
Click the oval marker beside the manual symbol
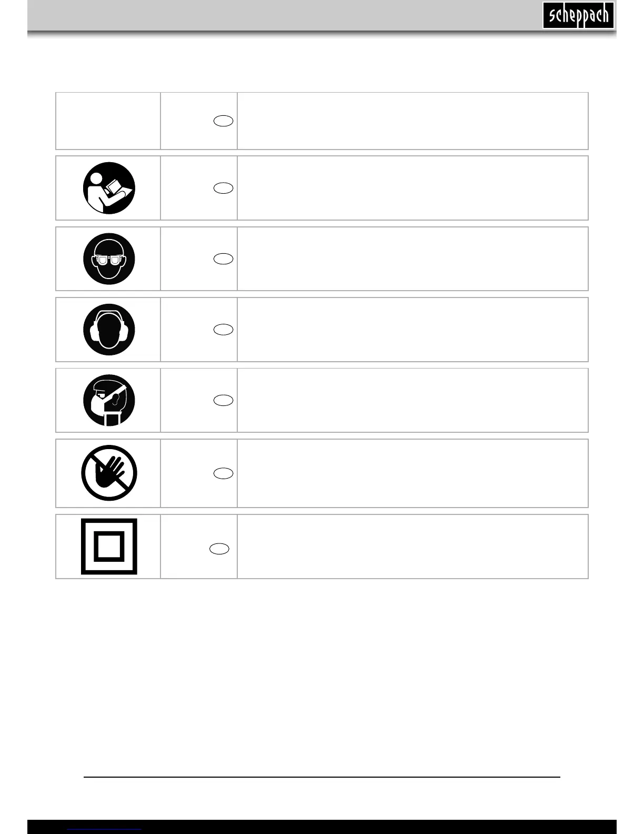click(x=224, y=188)
